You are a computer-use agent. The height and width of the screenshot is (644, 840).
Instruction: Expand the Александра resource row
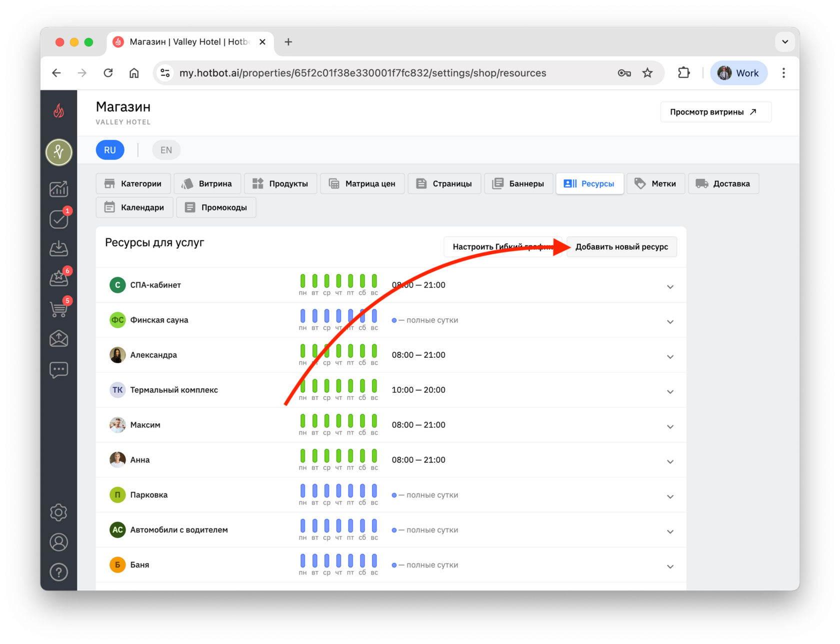[670, 357]
